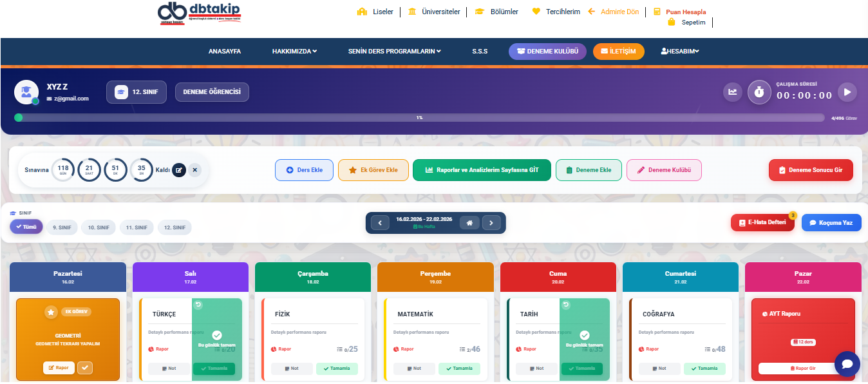Advance to the next week with the right arrow
This screenshot has height=384, width=868.
point(491,223)
